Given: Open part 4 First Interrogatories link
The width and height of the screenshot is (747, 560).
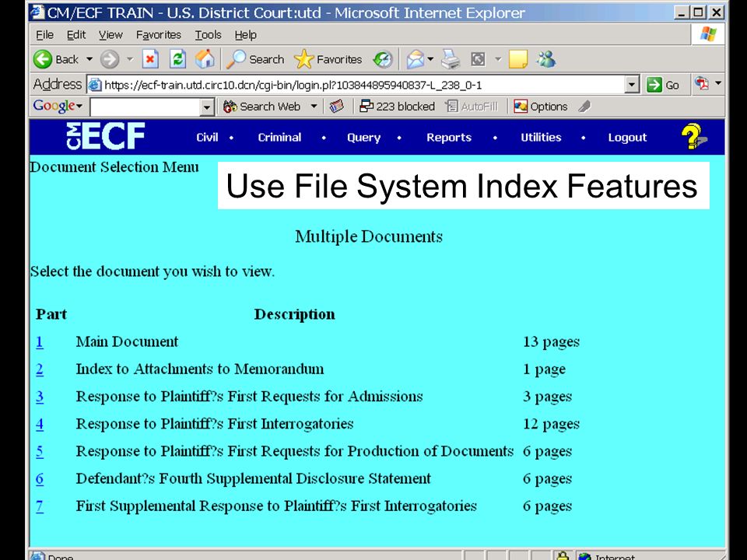Looking at the screenshot, I should [40, 424].
